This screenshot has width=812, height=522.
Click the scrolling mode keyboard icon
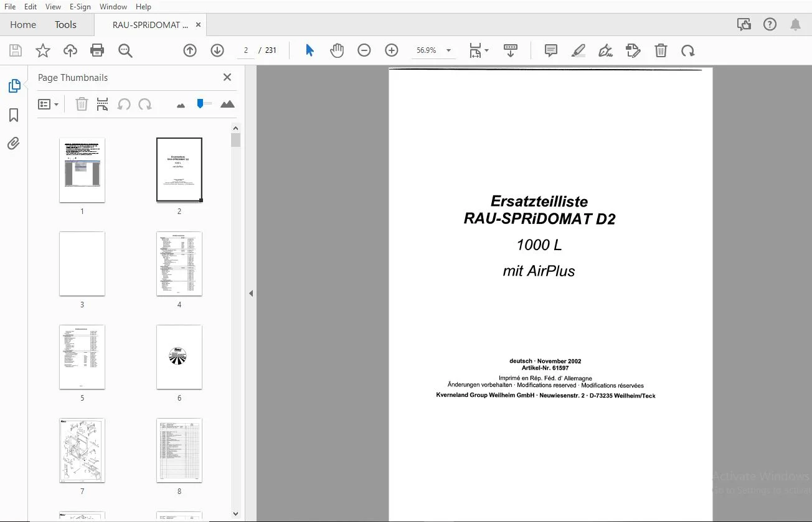point(511,50)
